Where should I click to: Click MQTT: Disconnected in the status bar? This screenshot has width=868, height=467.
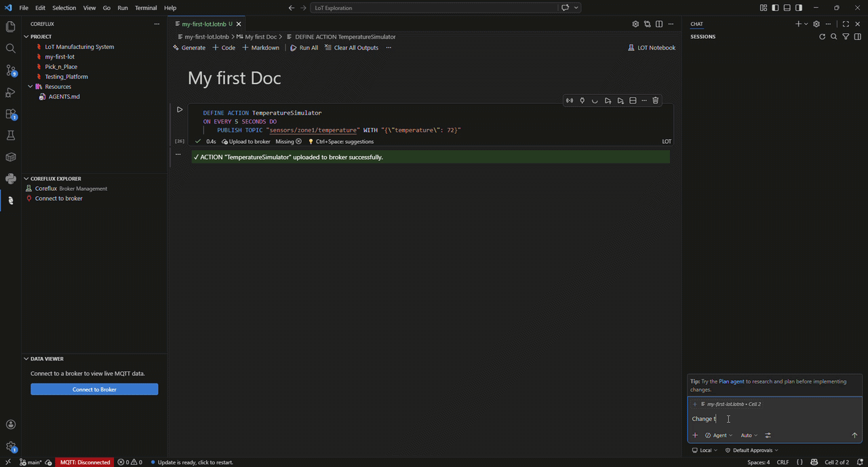[85, 462]
